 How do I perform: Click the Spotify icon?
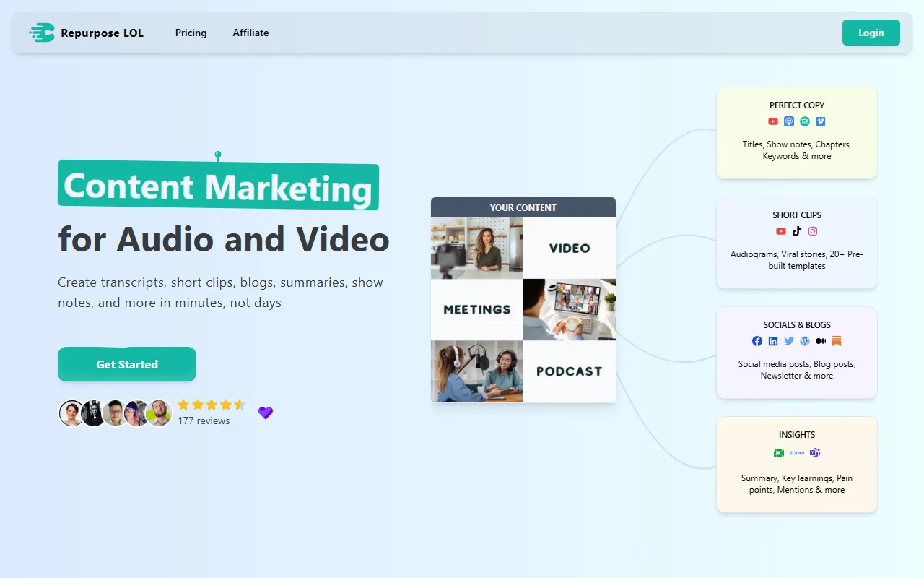(x=805, y=122)
